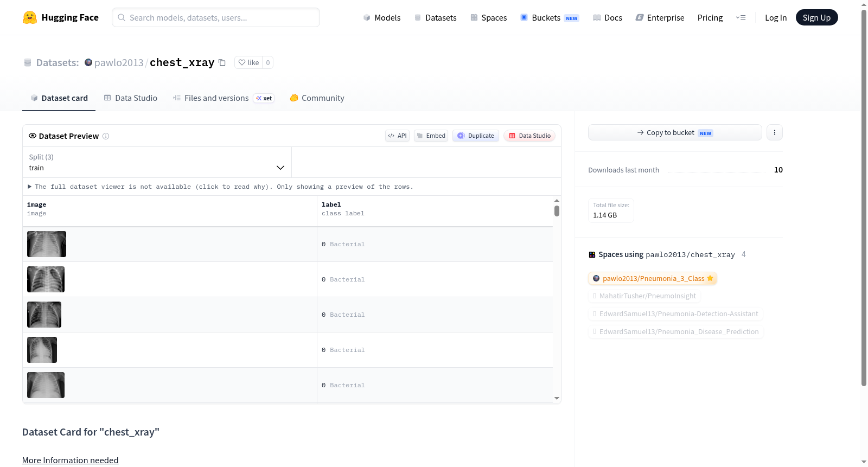Click the API button in Dataset Preview
The image size is (868, 467).
397,136
